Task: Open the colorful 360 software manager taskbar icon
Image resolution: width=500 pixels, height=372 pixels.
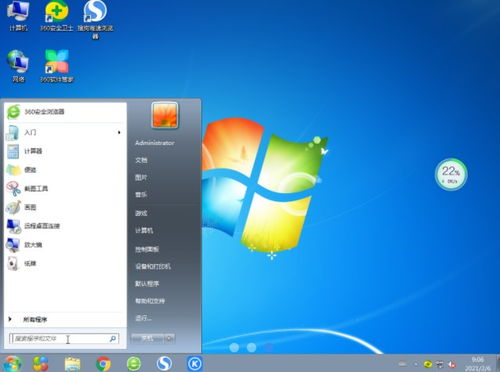Action: pyautogui.click(x=41, y=363)
